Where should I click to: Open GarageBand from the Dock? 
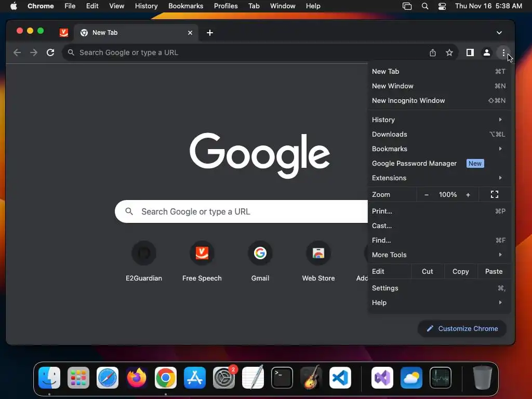(x=311, y=378)
